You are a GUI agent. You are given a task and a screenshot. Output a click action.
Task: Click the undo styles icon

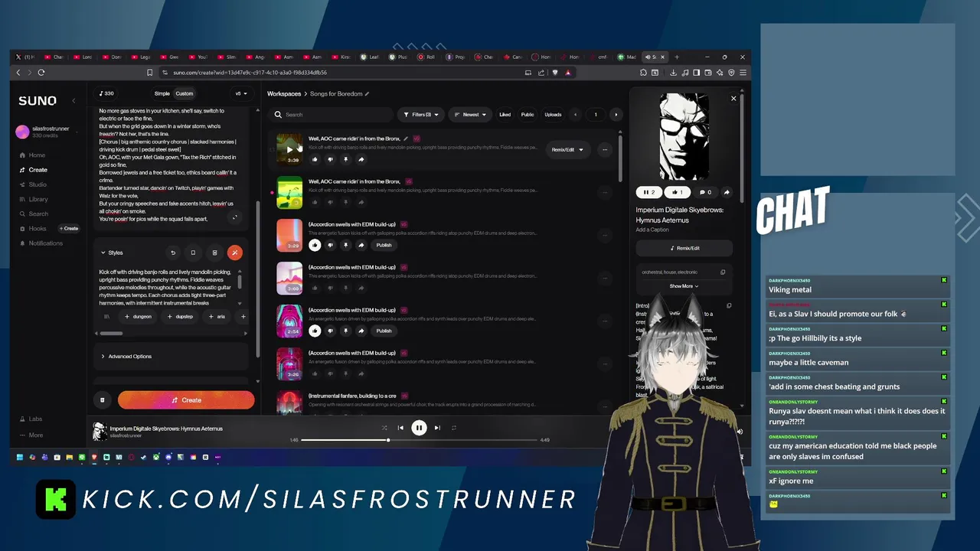[x=173, y=253]
